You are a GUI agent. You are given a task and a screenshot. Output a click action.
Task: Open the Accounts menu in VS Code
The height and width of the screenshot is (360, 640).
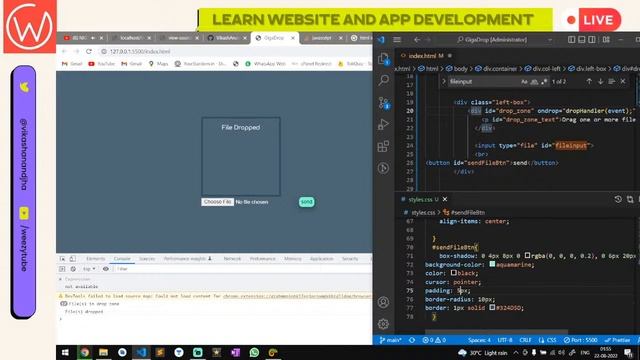tap(383, 302)
